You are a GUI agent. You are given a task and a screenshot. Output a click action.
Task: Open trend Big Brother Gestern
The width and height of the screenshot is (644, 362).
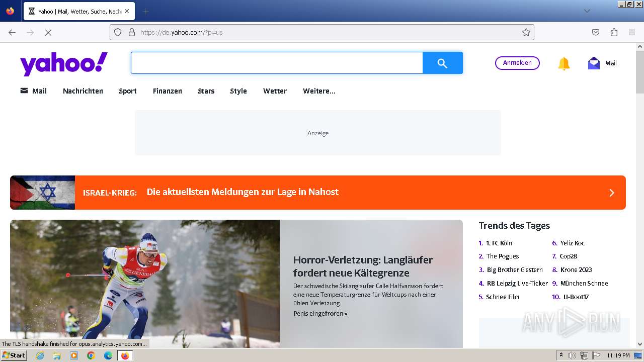515,270
